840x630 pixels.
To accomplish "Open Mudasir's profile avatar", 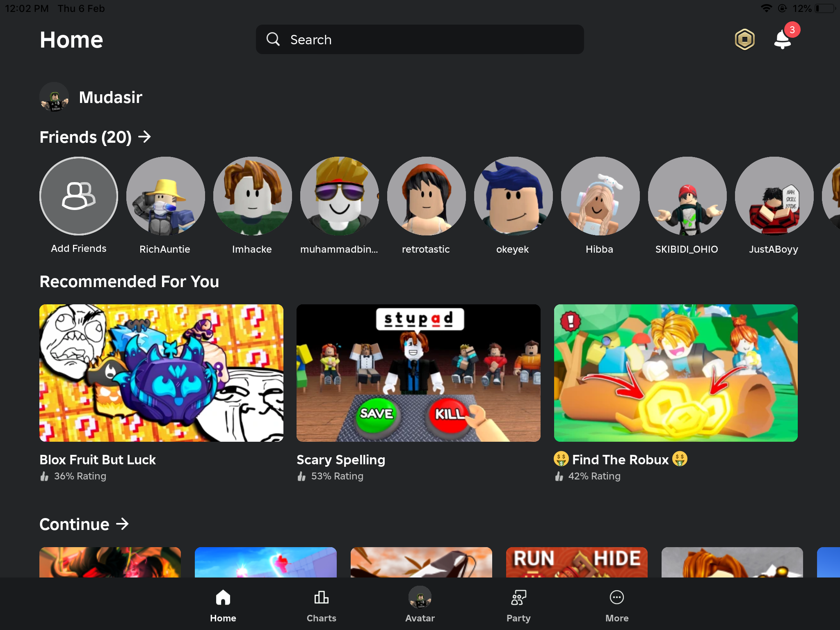I will 55,97.
